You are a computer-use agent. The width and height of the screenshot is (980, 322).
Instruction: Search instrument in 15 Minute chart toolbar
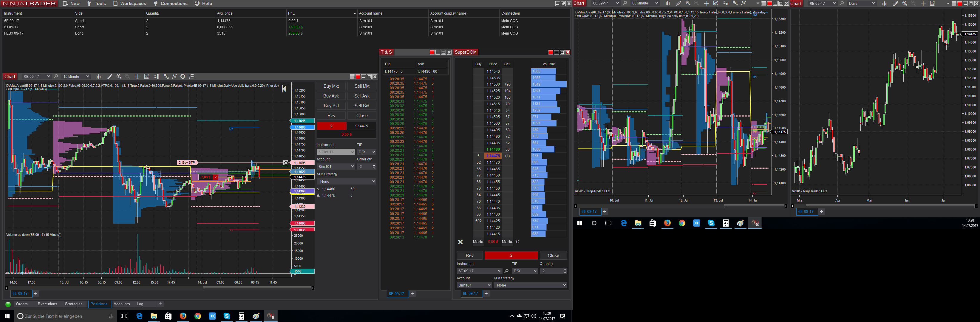[56, 76]
